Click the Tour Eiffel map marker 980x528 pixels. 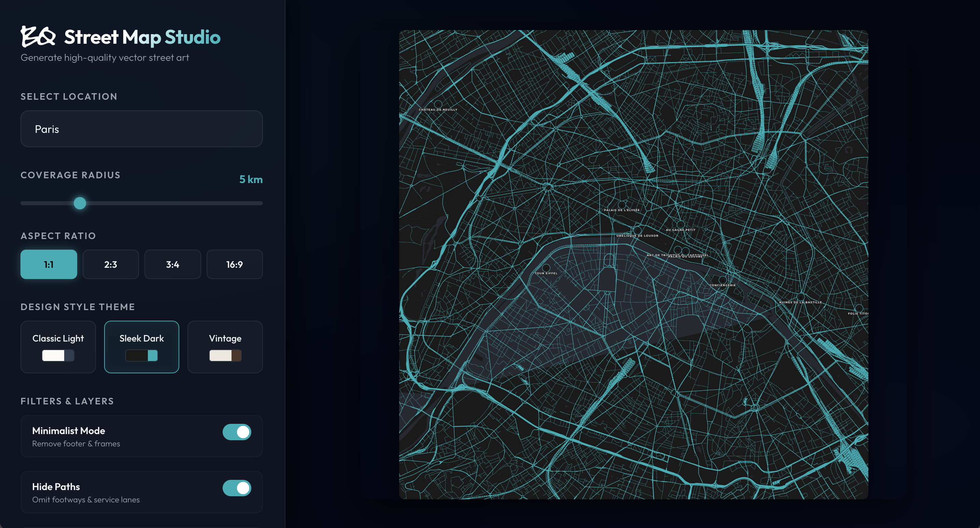coord(546,268)
